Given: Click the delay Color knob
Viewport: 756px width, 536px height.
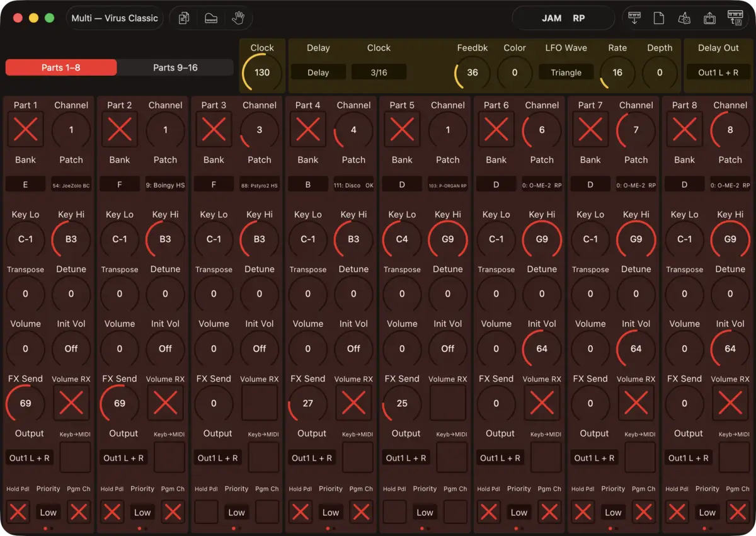Looking at the screenshot, I should click(x=515, y=72).
